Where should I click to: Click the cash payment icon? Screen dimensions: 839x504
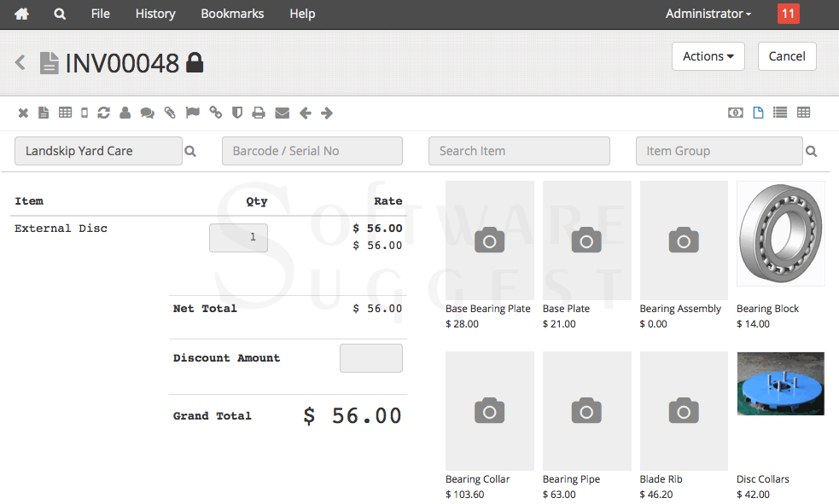tap(735, 112)
